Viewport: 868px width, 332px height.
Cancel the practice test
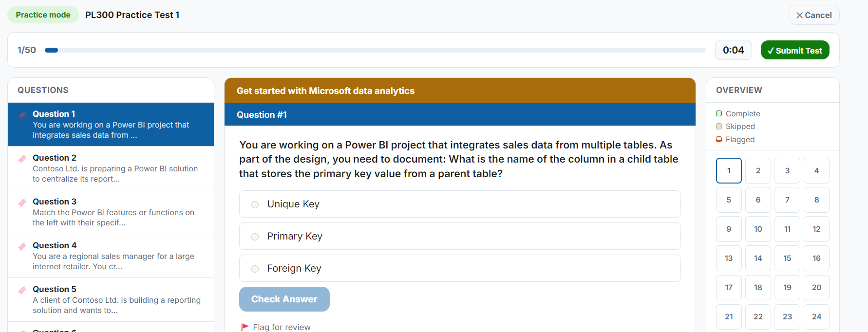coord(814,15)
